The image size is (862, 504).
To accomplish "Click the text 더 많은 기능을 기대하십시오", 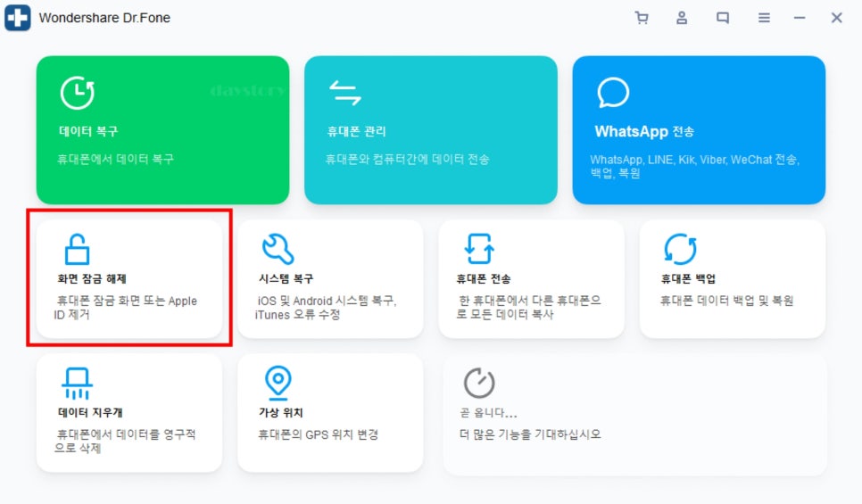I will pyautogui.click(x=530, y=434).
